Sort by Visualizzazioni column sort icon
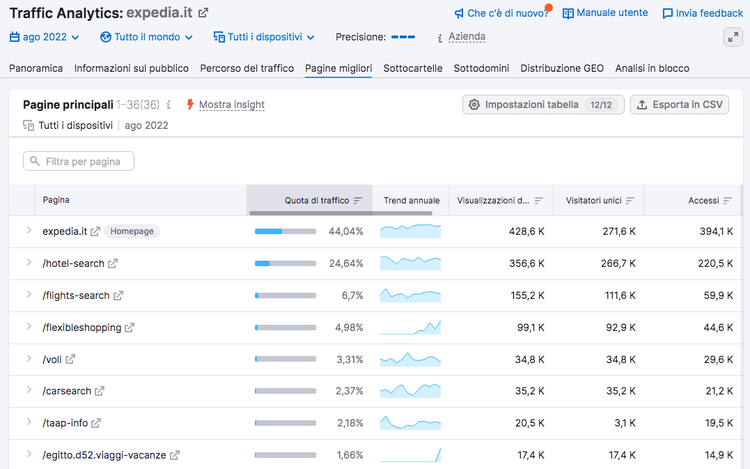 click(539, 201)
